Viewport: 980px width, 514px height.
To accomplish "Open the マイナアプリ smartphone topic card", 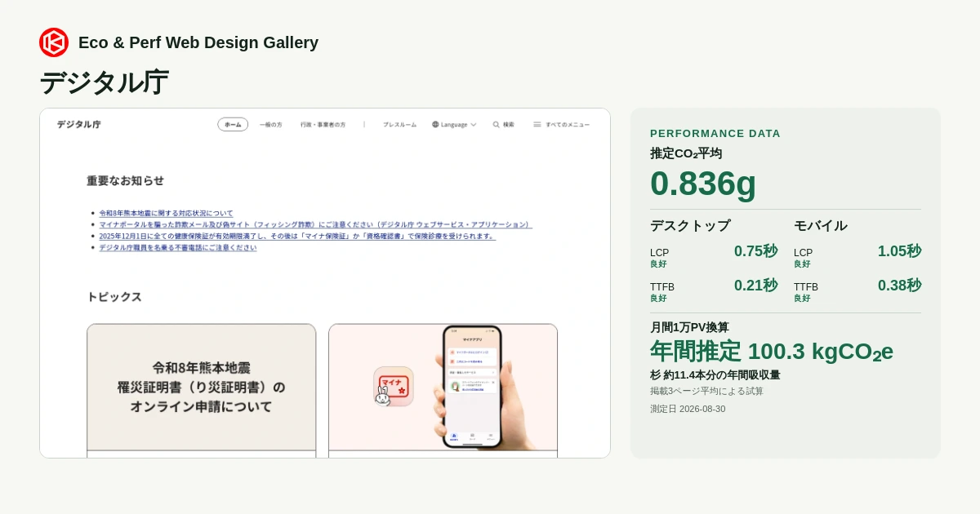I will [x=443, y=390].
